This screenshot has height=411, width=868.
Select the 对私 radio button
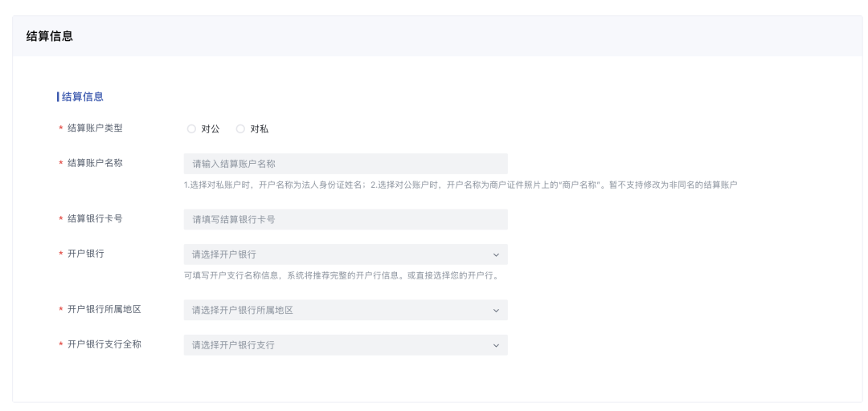(x=240, y=128)
